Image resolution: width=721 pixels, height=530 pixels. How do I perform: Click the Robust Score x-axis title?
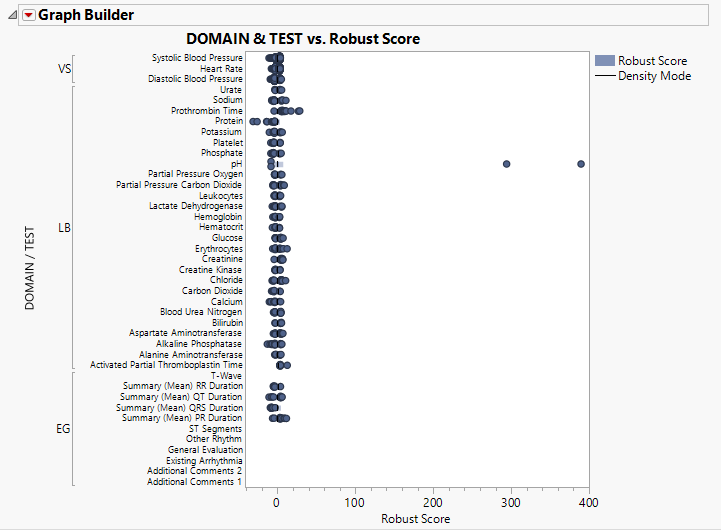(416, 519)
